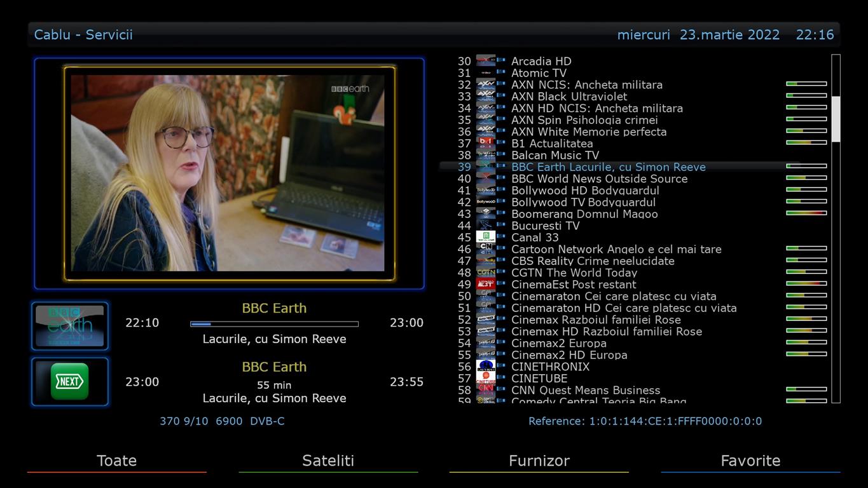Show the Favorite bouquets tab
Screen dimensions: 868x488
750,461
